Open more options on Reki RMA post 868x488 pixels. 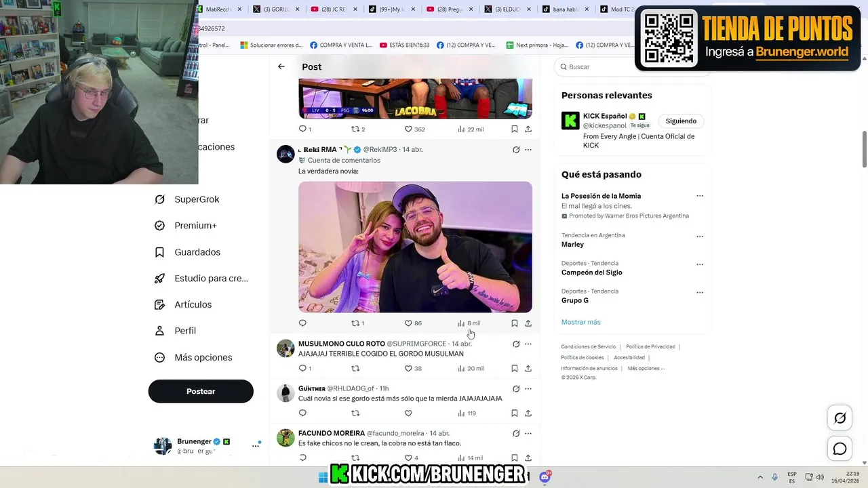(x=528, y=150)
